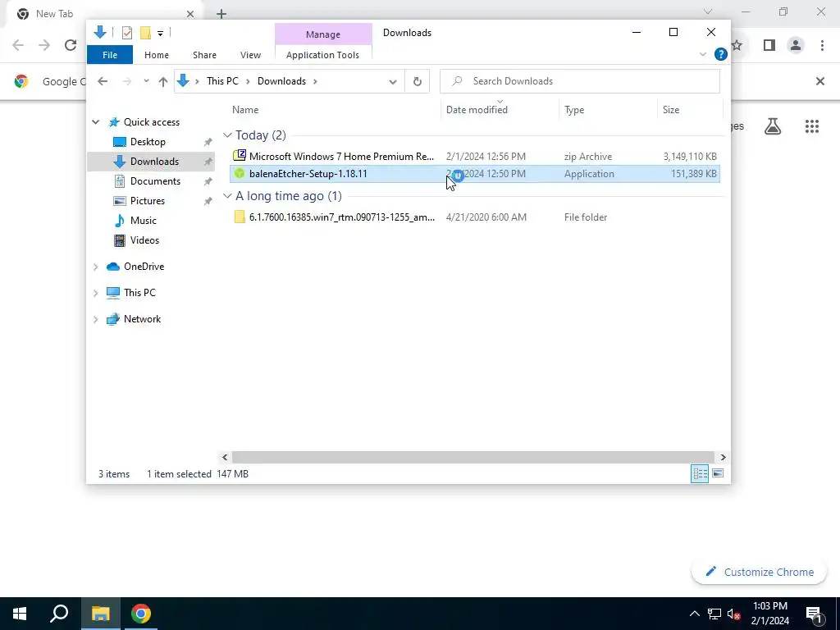Open the Chrome three-dot menu
840x630 pixels.
coord(822,46)
